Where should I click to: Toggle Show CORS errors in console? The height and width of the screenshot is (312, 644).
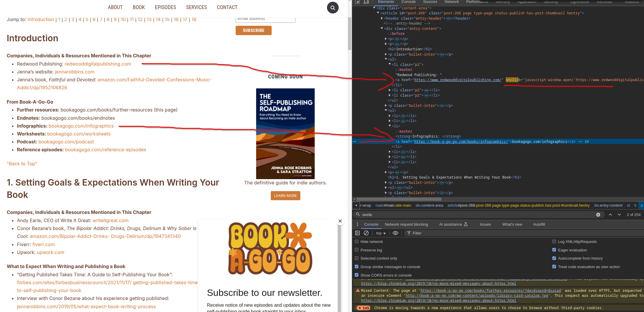[x=357, y=275]
